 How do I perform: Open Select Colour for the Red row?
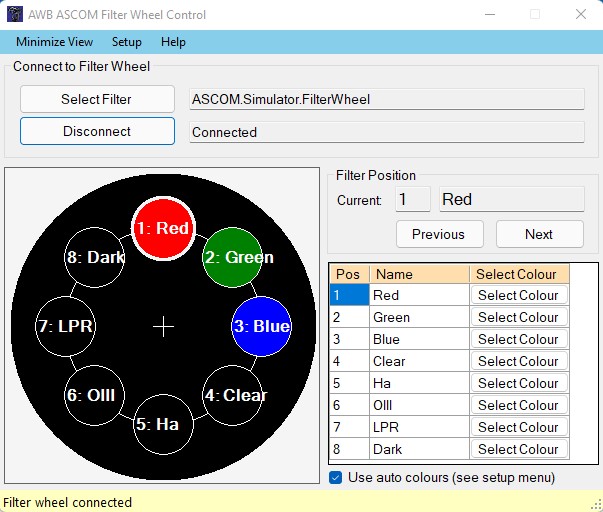point(518,295)
